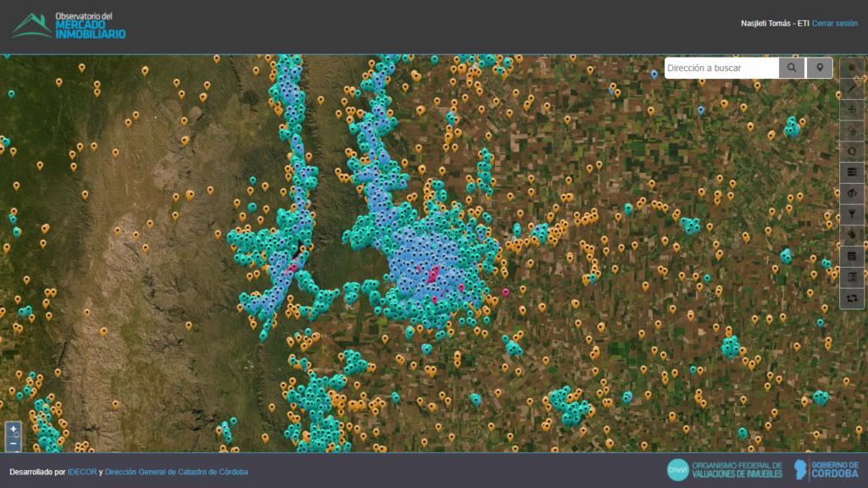Click the search magnifier button

(x=792, y=68)
